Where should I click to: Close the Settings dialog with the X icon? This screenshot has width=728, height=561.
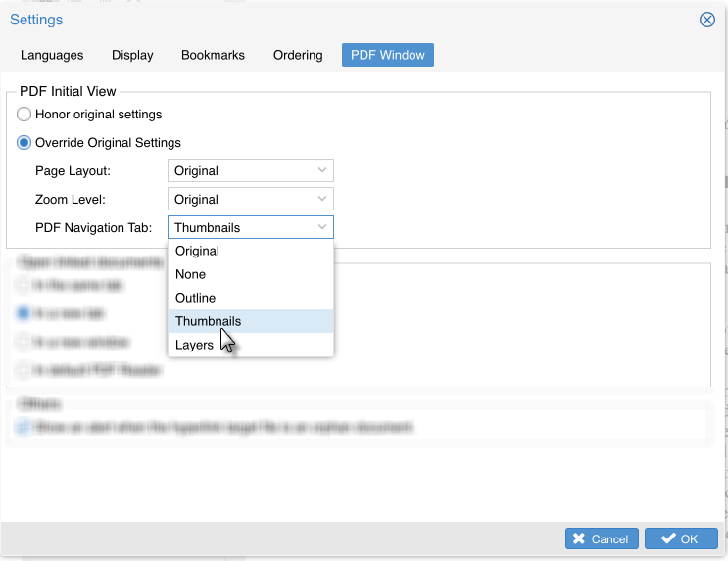pos(706,20)
